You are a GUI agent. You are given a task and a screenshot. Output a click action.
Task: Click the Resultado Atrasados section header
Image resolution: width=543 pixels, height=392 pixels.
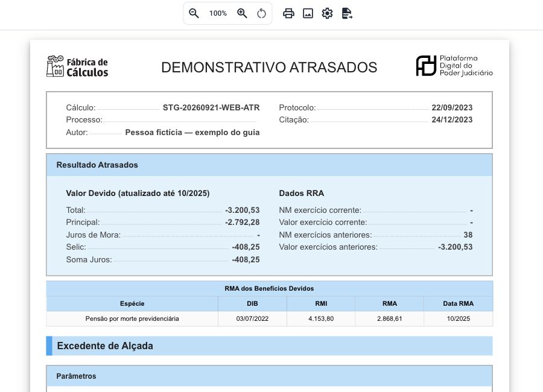tap(270, 165)
